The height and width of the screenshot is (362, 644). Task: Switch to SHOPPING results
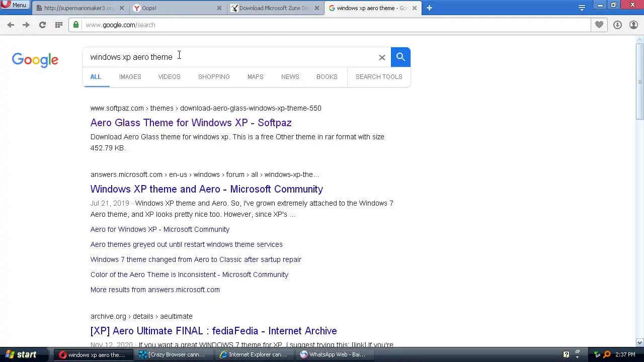tap(214, 77)
